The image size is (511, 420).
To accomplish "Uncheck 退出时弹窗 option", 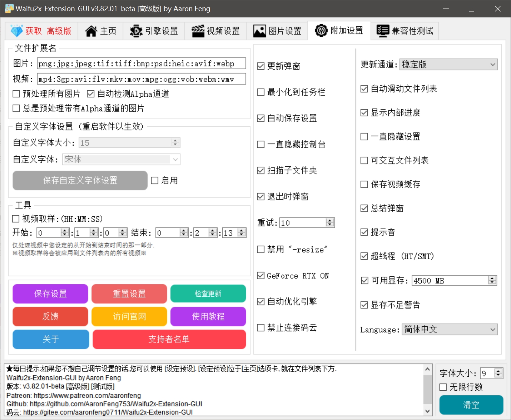I will (283, 197).
